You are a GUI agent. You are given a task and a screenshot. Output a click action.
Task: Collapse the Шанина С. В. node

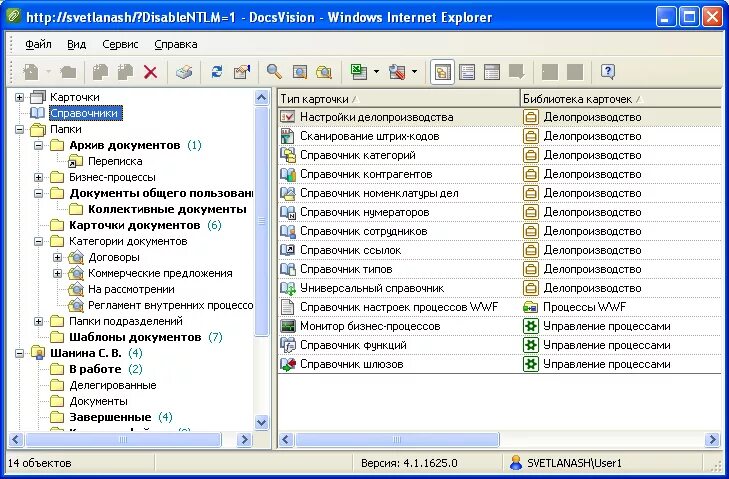[19, 353]
